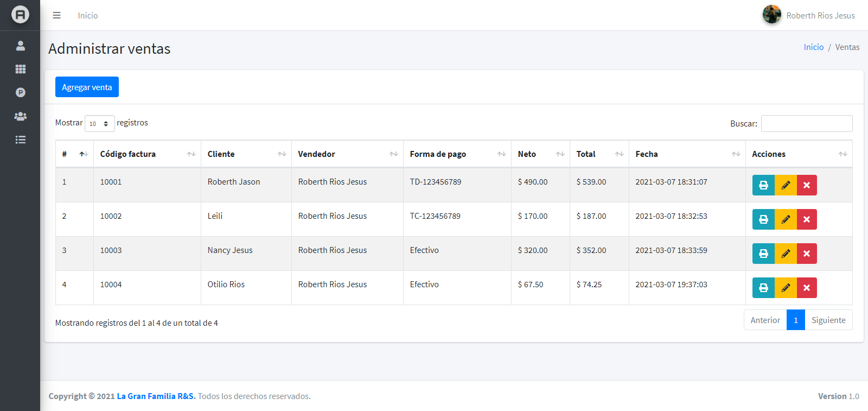Open the users icon in sidebar
This screenshot has height=411, width=868.
point(21,46)
